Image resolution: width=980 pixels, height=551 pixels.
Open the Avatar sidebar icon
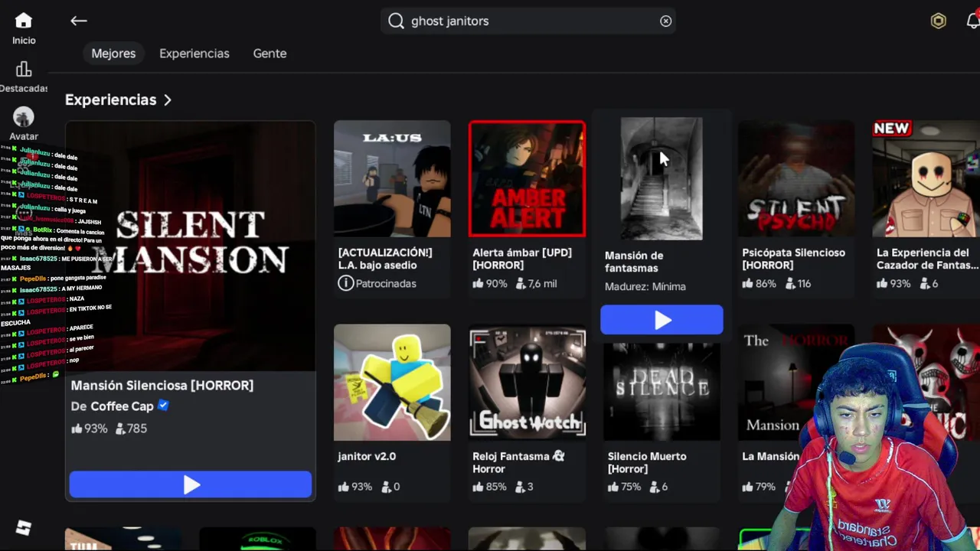[x=23, y=117]
